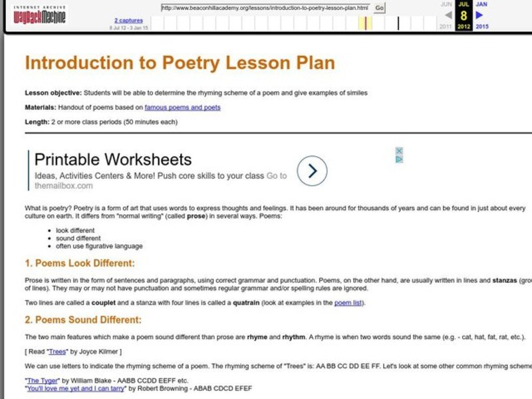
Task: Go to the next capture arrow
Action: (x=480, y=15)
